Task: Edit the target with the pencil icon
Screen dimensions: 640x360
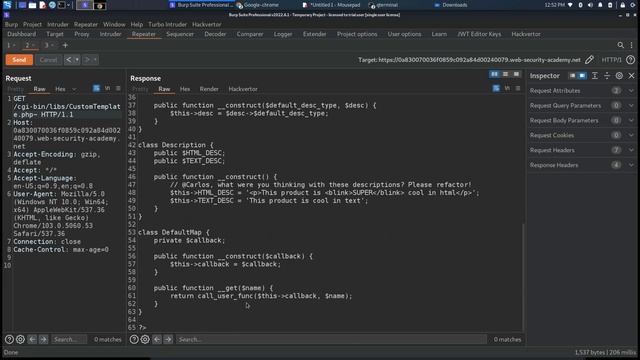Action: (x=589, y=60)
